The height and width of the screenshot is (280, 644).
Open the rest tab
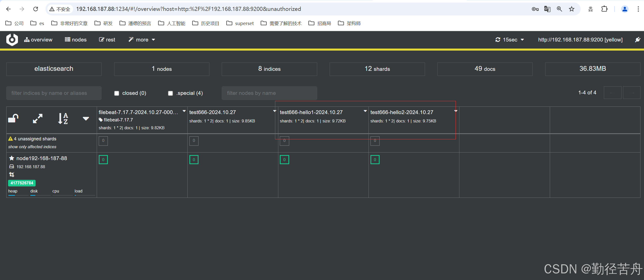pyautogui.click(x=107, y=40)
